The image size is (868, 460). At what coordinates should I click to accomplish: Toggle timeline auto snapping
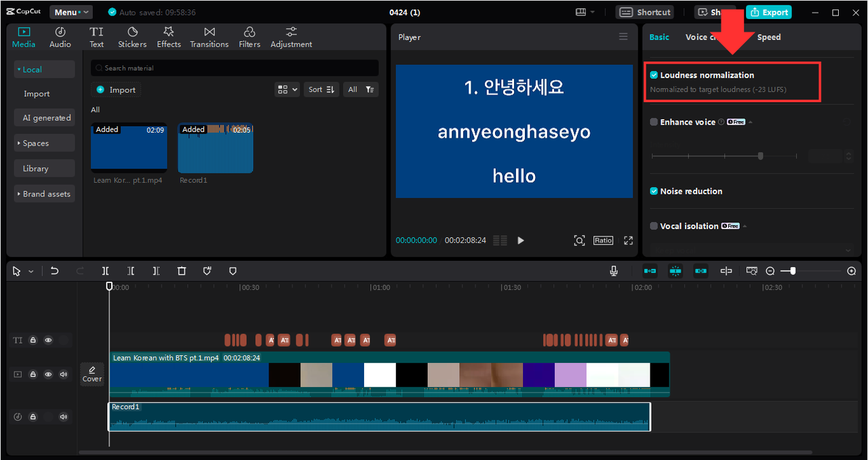click(x=675, y=271)
